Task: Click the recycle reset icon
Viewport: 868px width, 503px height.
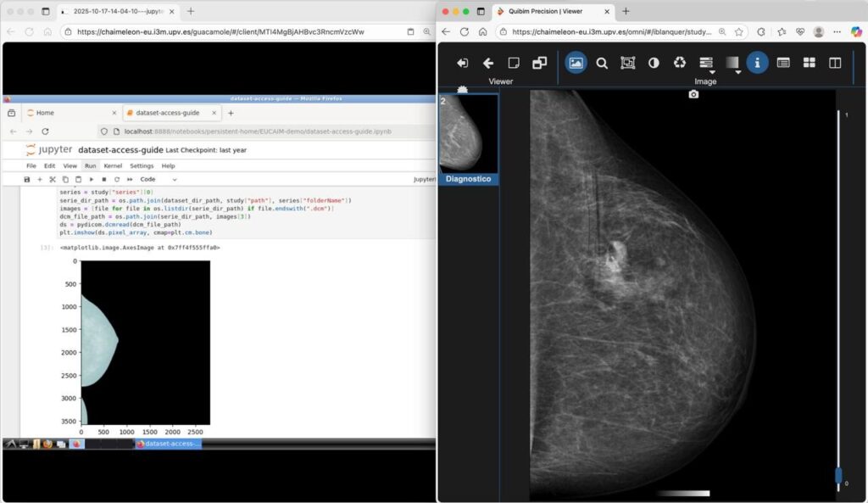Action: click(x=680, y=63)
